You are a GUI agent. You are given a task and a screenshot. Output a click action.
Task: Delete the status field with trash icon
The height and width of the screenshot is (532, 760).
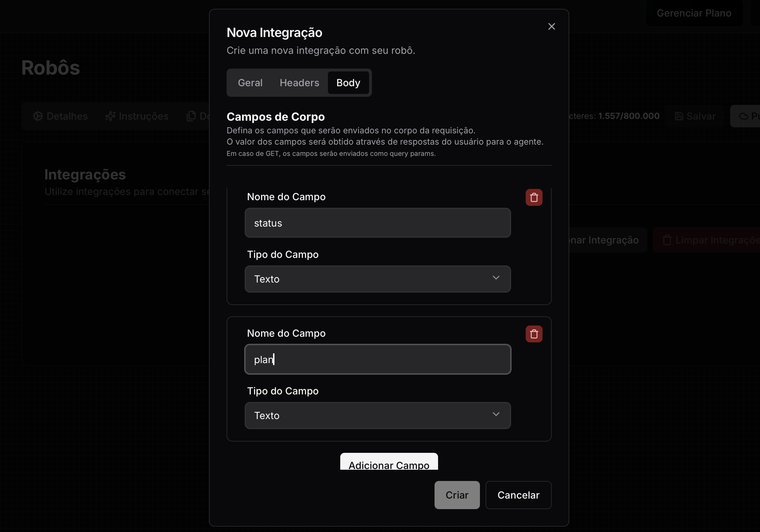(x=534, y=197)
